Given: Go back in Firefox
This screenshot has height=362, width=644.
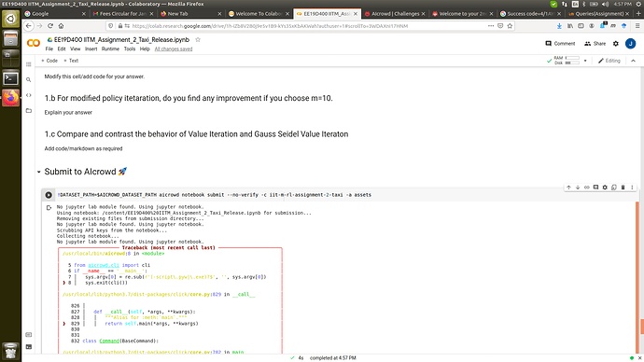Looking at the screenshot, I should tap(28, 26).
